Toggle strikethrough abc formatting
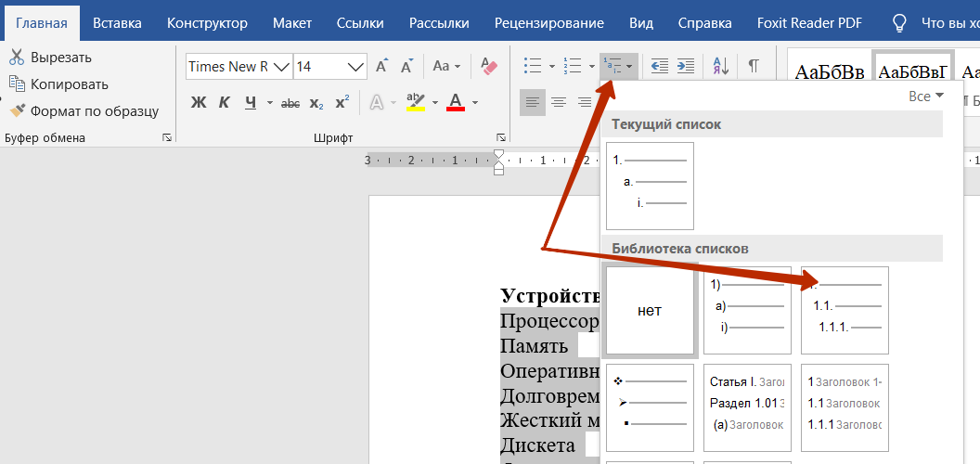 [x=290, y=103]
